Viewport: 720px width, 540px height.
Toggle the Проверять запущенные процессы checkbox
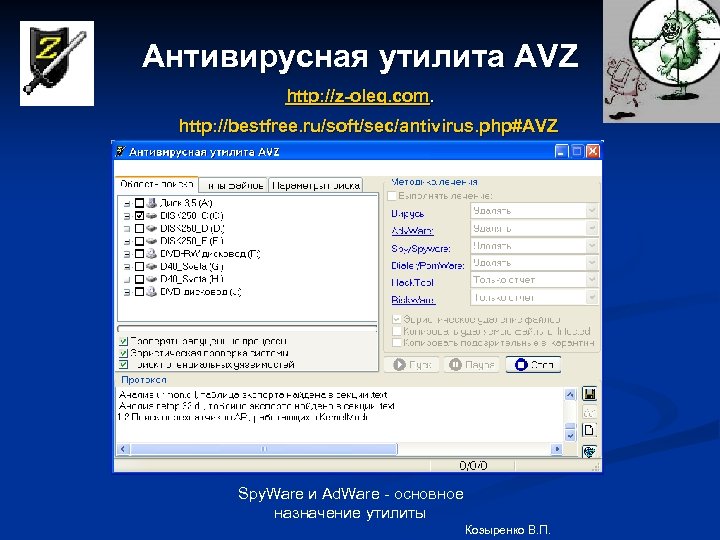[123, 342]
